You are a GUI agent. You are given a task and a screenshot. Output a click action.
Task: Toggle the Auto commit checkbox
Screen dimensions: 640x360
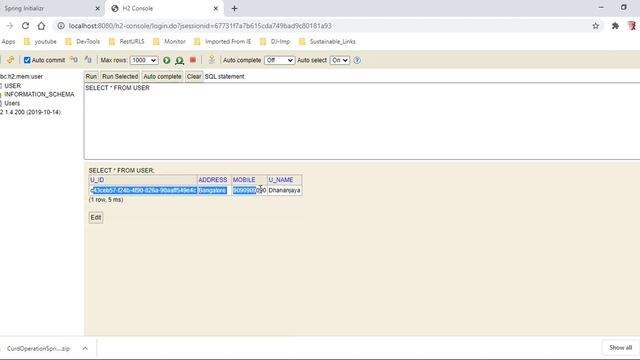click(x=27, y=60)
